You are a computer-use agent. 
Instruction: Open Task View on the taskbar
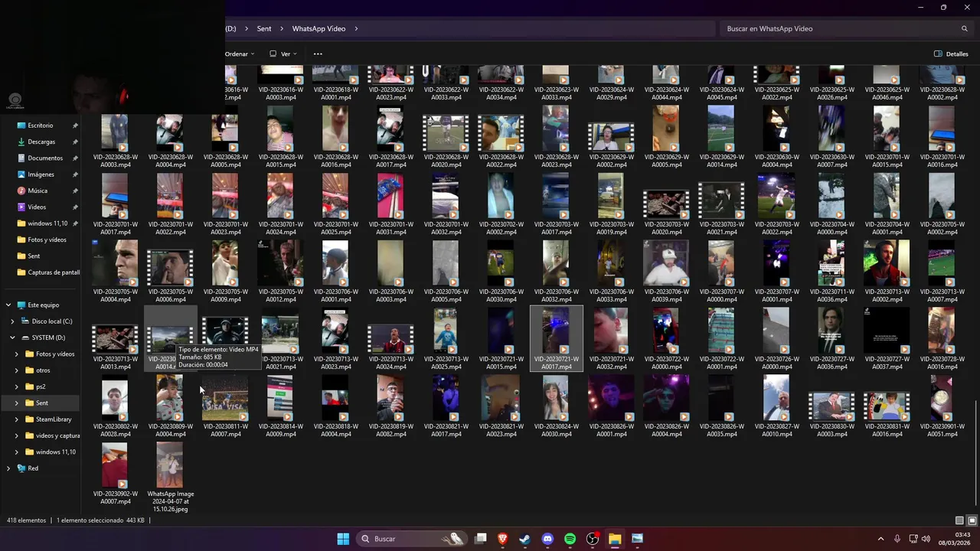pyautogui.click(x=481, y=539)
